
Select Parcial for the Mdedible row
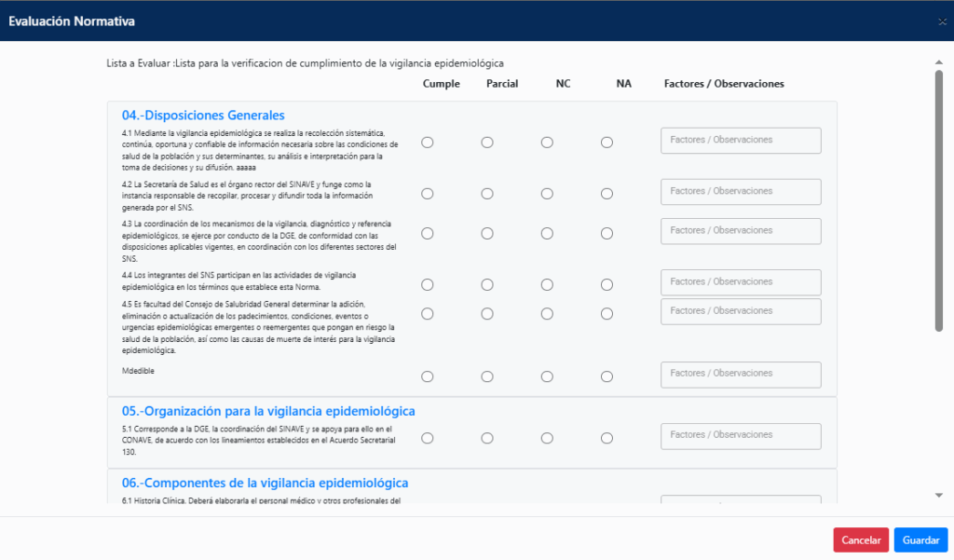[x=487, y=376]
